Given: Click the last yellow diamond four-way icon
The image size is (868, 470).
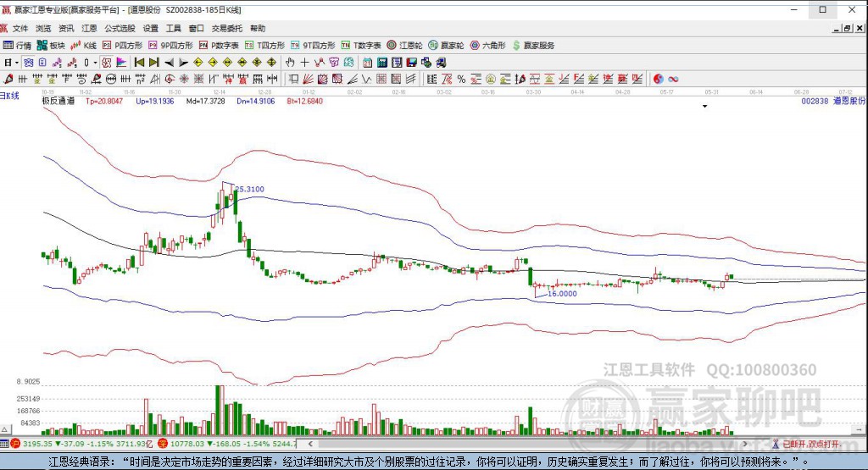Looking at the screenshot, I should click(x=271, y=63).
